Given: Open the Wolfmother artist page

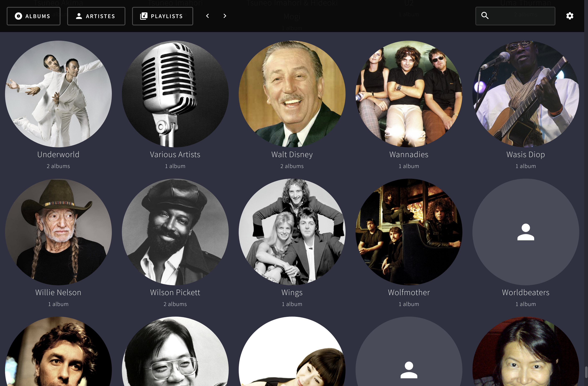Looking at the screenshot, I should tap(409, 232).
